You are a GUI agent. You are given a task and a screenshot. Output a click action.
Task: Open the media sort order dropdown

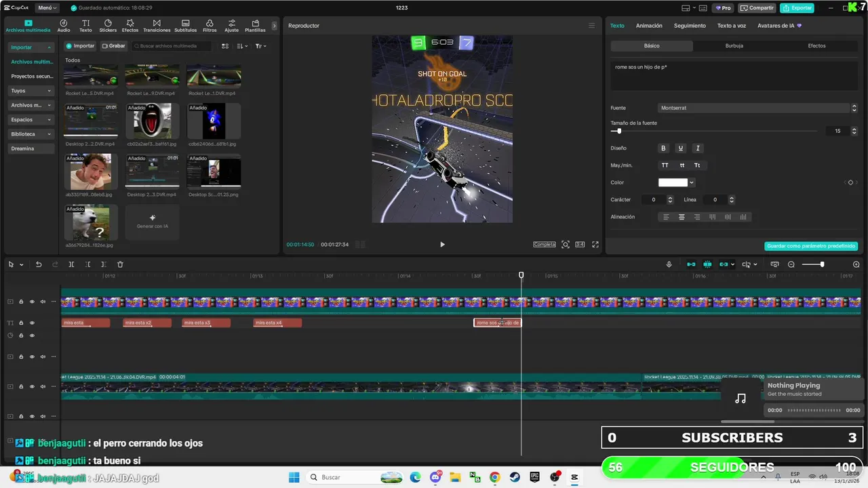(x=243, y=46)
